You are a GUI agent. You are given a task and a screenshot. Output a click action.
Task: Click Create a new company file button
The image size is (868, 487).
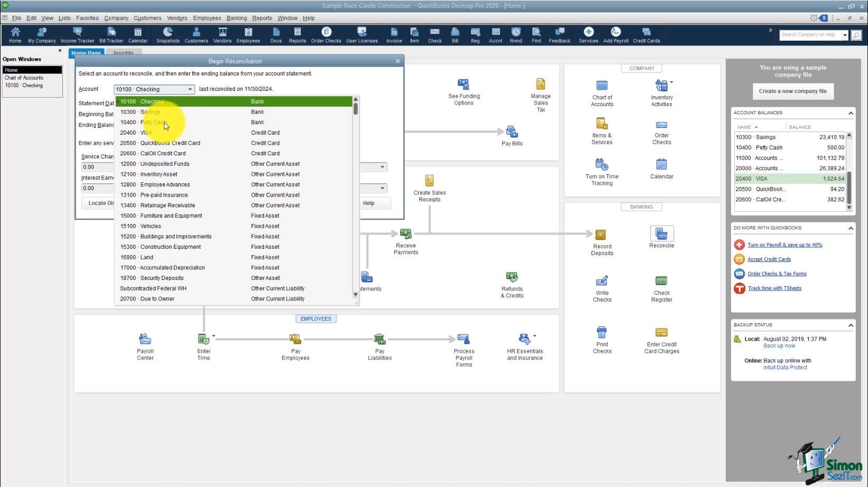point(792,91)
